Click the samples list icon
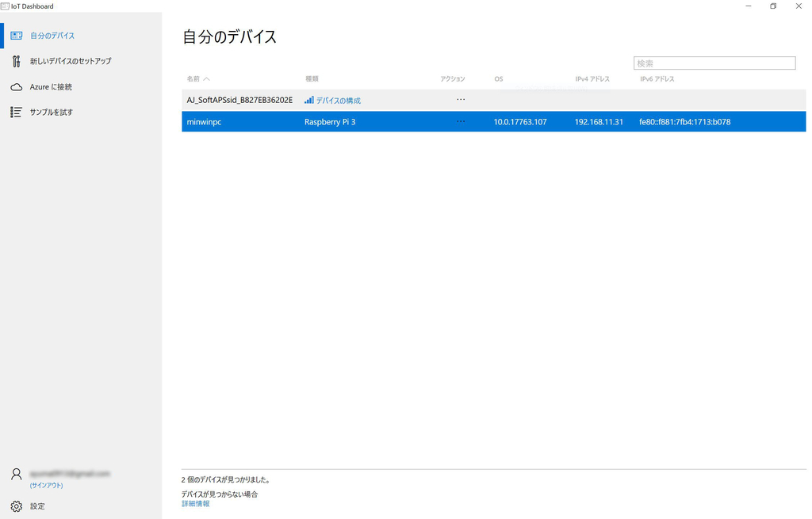 pyautogui.click(x=16, y=113)
